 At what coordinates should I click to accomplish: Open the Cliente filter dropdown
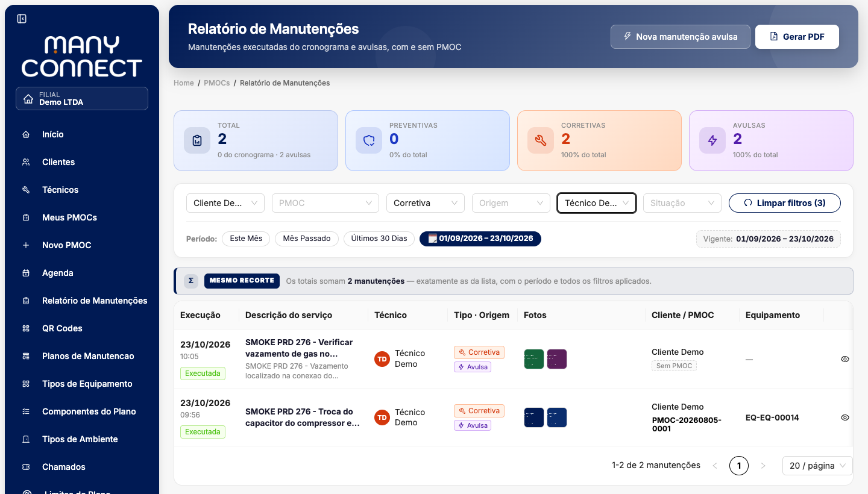tap(225, 203)
